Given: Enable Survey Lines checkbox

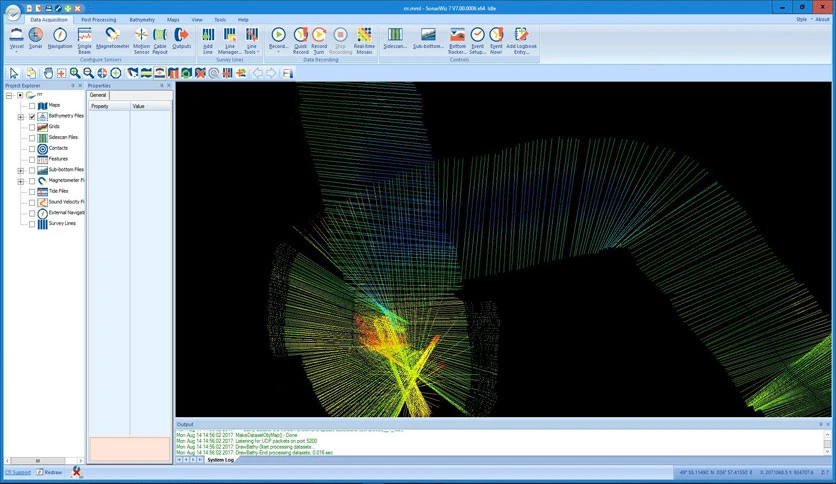Looking at the screenshot, I should [32, 224].
